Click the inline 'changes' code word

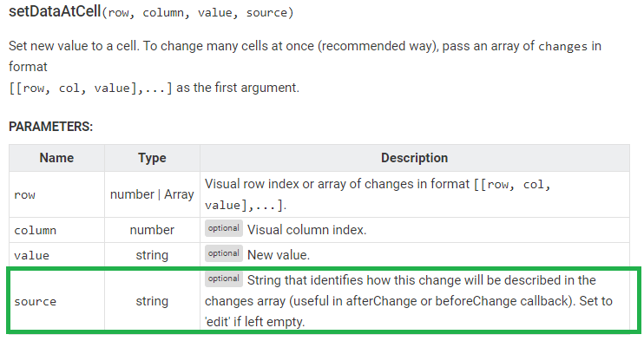(562, 47)
